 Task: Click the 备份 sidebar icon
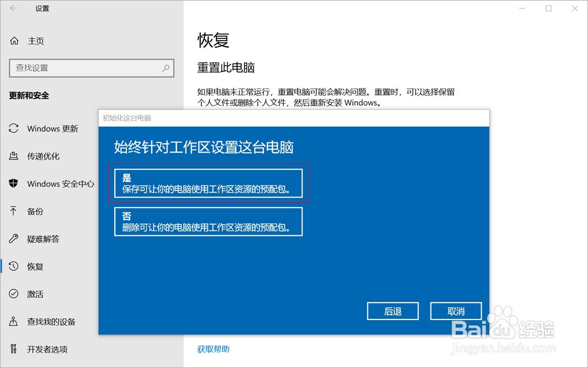pyautogui.click(x=35, y=211)
